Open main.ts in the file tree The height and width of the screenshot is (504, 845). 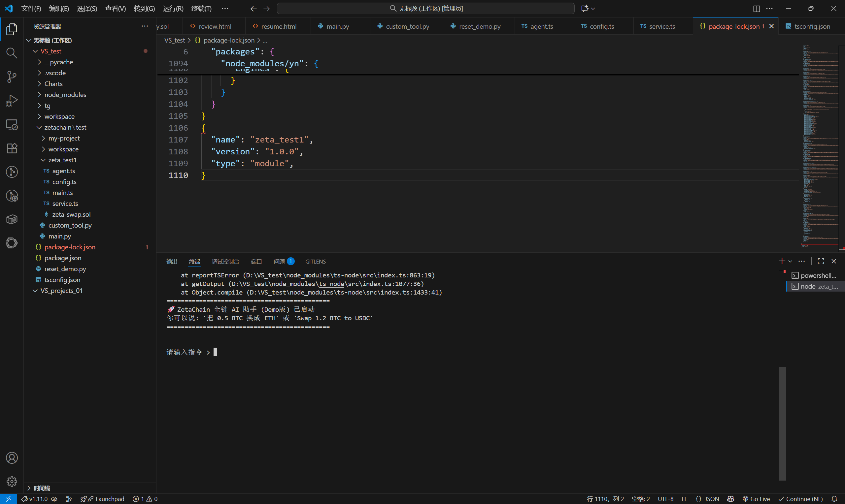(90, 193)
